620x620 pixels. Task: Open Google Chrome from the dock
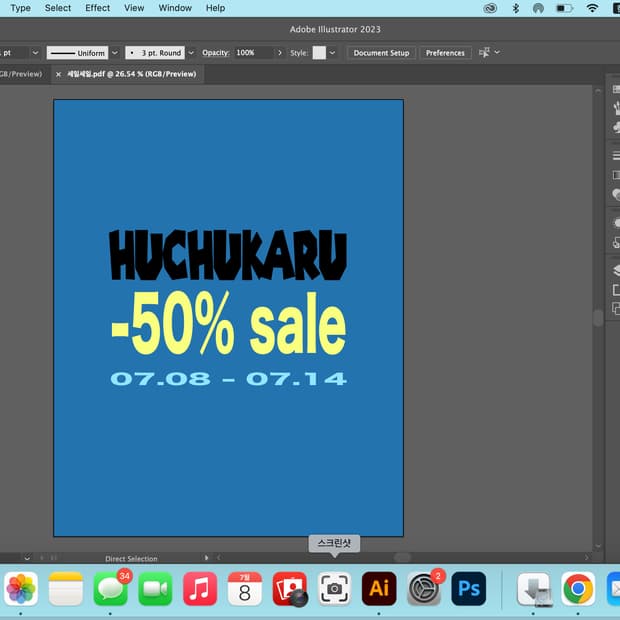coord(578,588)
